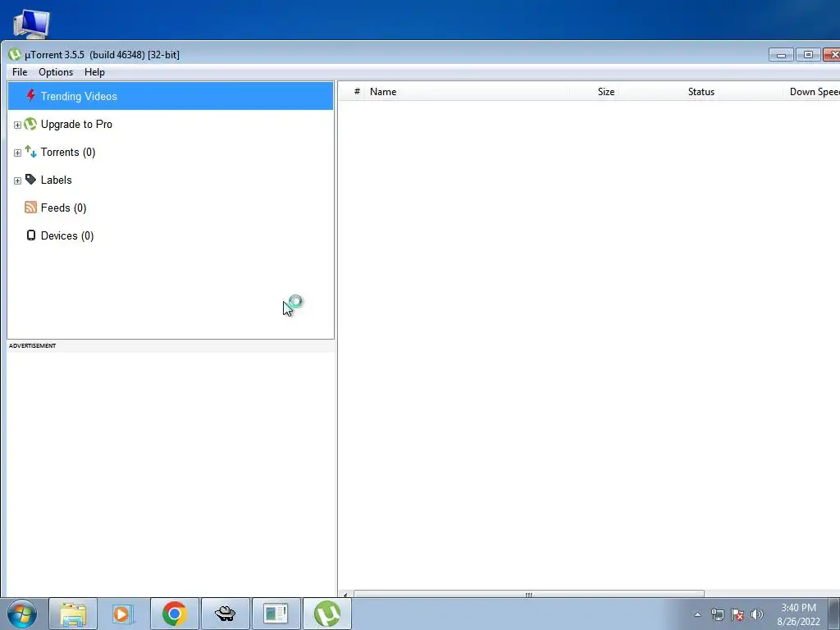Expand the Upgrade to Pro node

click(x=17, y=125)
